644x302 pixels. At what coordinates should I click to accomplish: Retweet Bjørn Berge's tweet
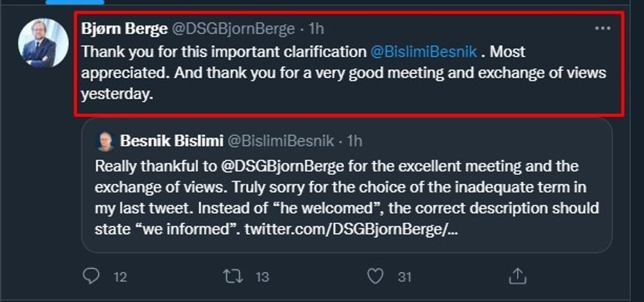233,276
